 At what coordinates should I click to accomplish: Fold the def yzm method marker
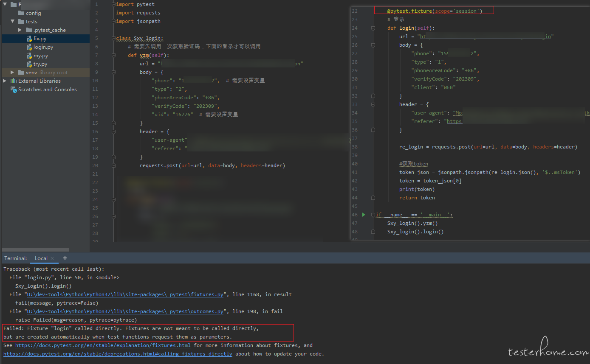point(113,55)
